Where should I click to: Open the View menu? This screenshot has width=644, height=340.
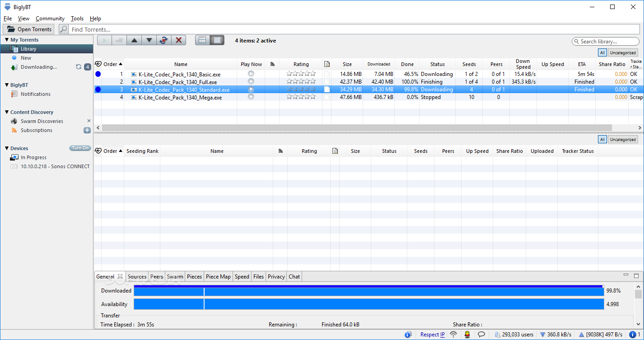[23, 19]
